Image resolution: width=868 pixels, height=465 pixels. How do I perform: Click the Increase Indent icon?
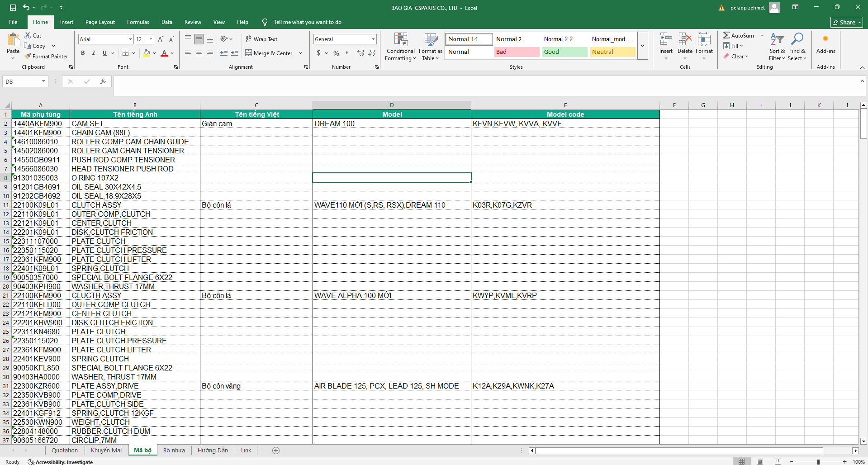click(x=234, y=53)
